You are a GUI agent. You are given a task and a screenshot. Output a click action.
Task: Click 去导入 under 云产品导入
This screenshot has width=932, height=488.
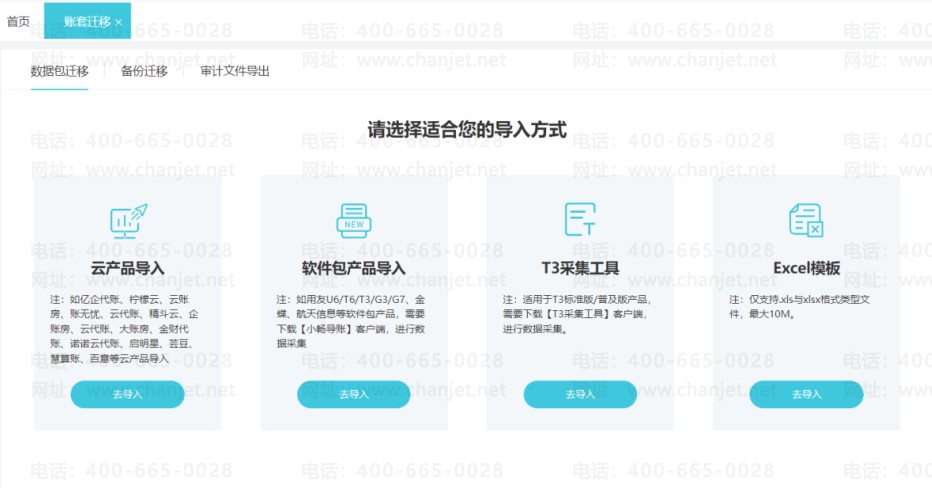coord(127,394)
